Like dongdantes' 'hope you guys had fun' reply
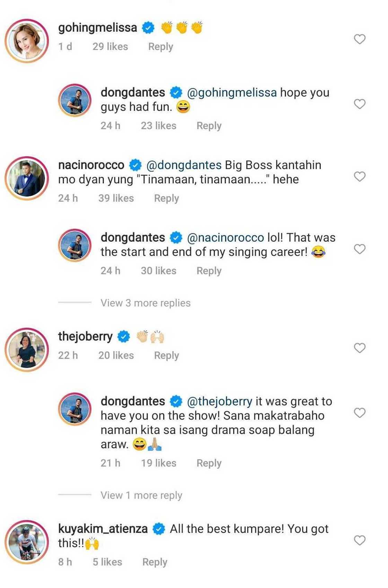Image resolution: width=388 pixels, height=588 pixels. coord(360,104)
